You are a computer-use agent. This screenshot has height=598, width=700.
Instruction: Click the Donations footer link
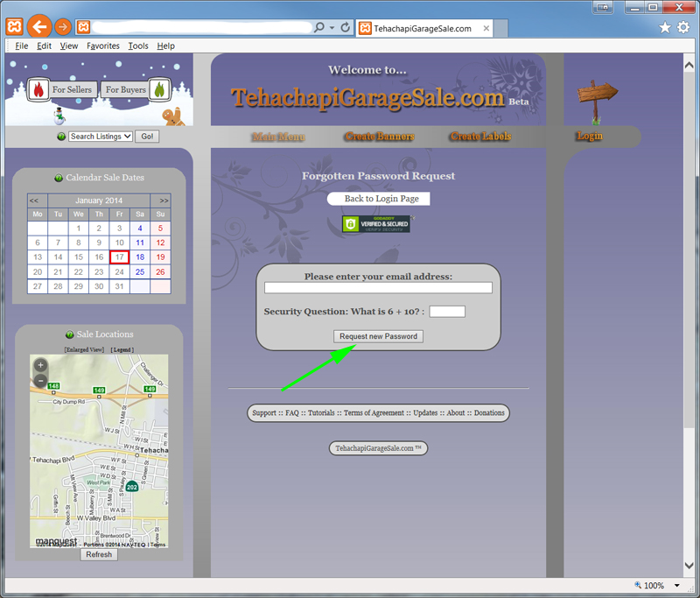click(x=489, y=412)
